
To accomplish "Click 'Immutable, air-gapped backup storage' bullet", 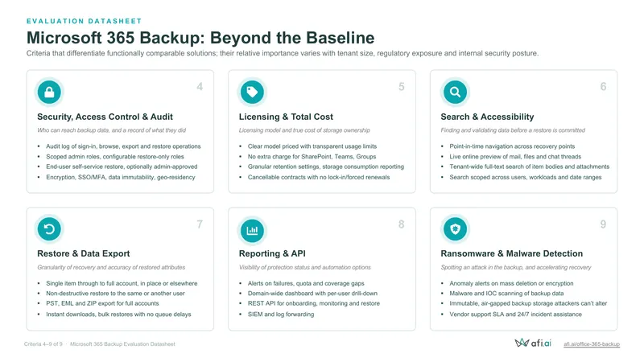I will coord(528,303).
